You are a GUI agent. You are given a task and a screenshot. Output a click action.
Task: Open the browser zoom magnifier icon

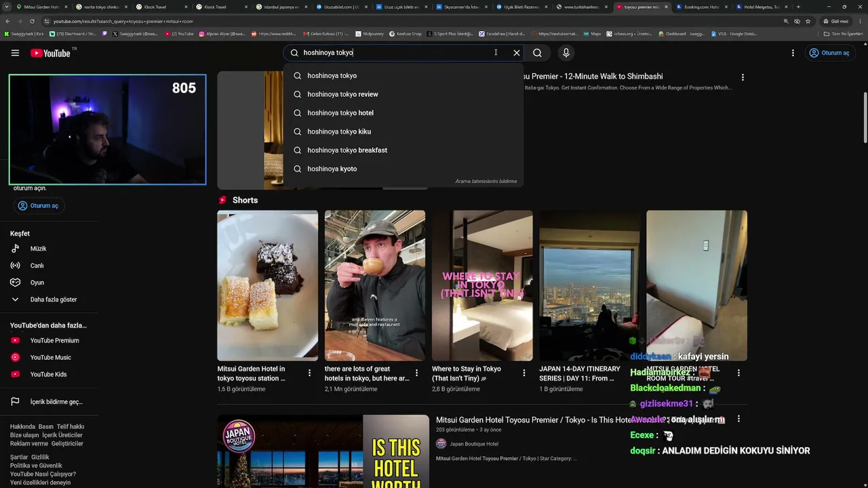[x=786, y=21]
